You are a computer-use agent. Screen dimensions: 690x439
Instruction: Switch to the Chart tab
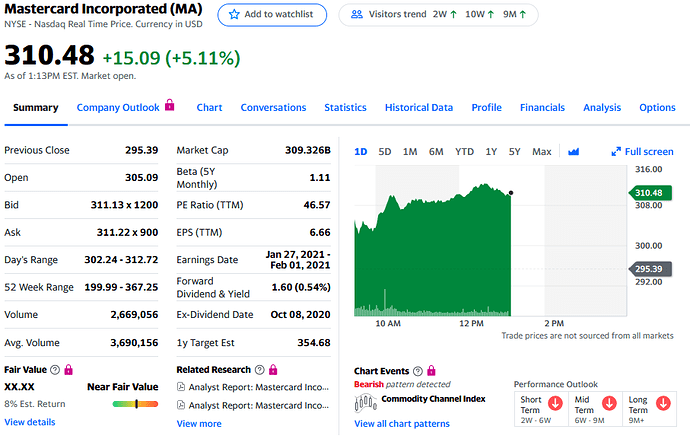tap(209, 108)
